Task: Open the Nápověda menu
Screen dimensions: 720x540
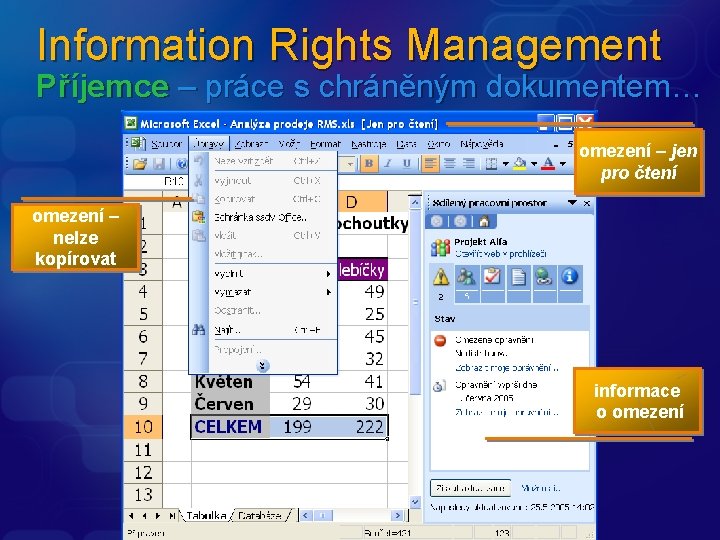Action: coord(482,144)
